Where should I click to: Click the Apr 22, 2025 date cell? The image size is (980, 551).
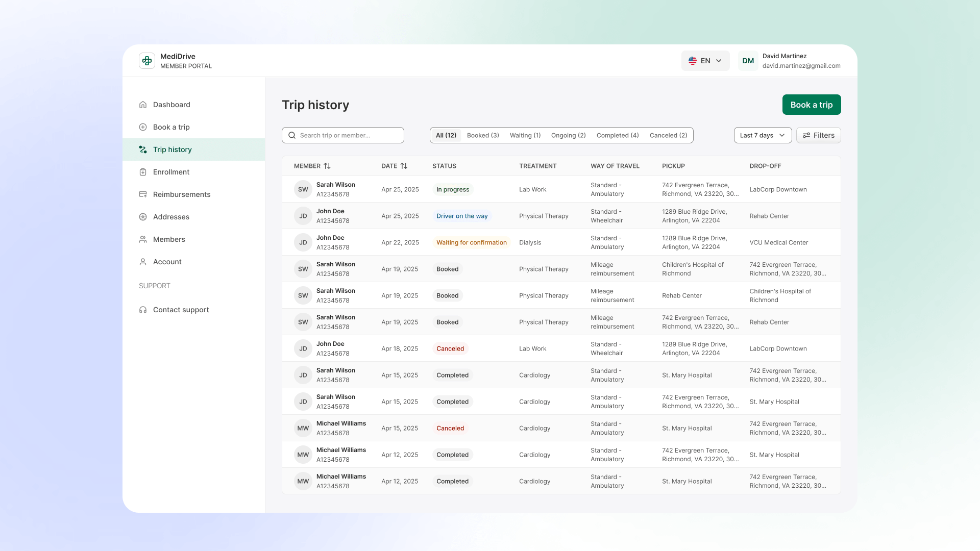[x=400, y=242]
